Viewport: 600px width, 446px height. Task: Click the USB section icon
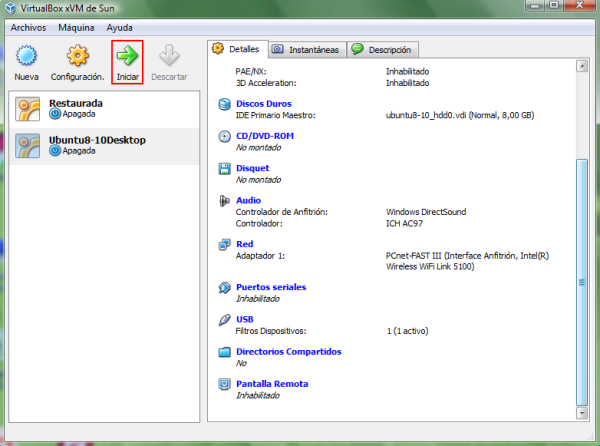pyautogui.click(x=226, y=320)
